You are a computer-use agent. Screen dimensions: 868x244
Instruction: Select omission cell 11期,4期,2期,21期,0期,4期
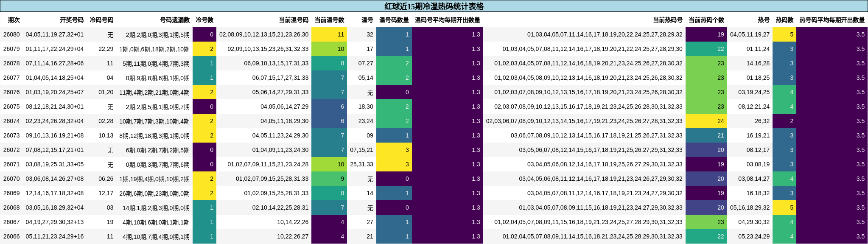click(x=154, y=92)
